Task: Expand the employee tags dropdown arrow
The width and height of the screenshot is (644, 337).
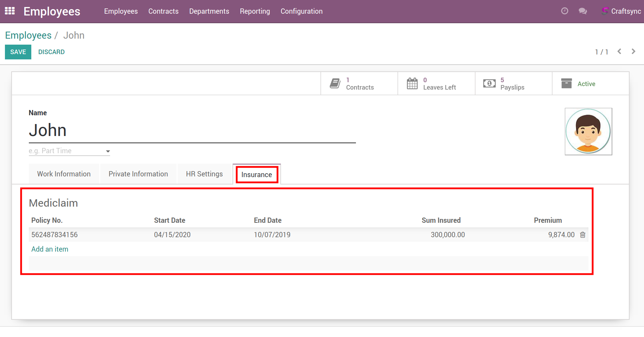Action: [x=108, y=151]
